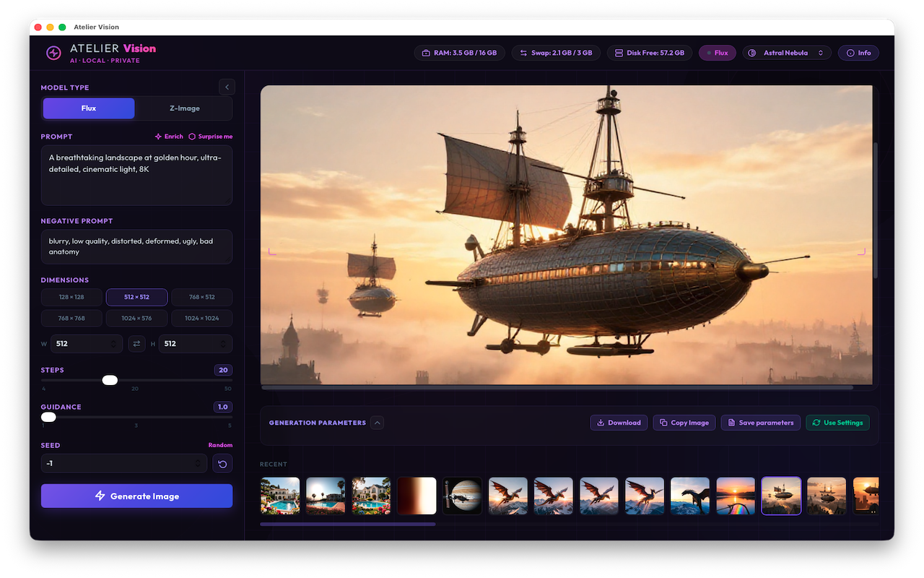Open third recent mansion flowers thumbnail

371,496
